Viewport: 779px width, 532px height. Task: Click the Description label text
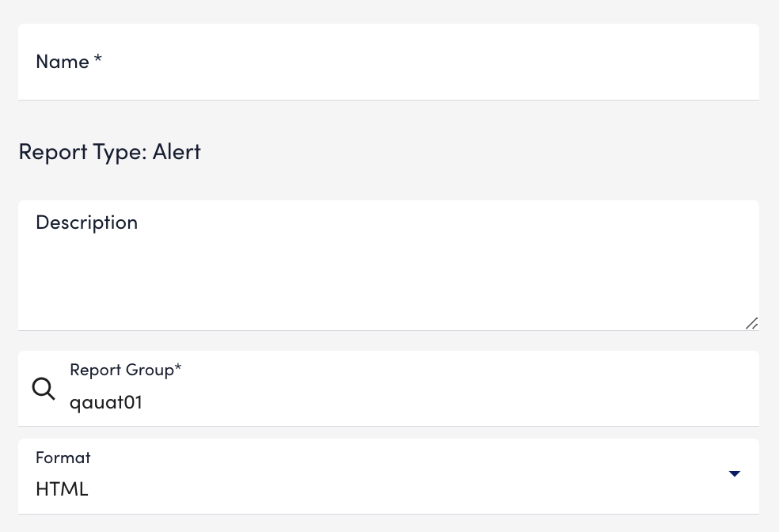86,222
